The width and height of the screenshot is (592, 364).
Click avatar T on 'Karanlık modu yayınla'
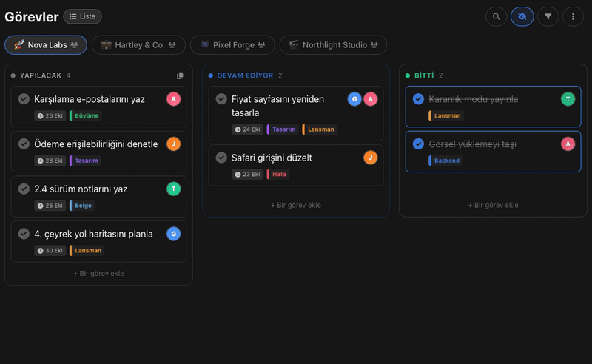point(568,99)
